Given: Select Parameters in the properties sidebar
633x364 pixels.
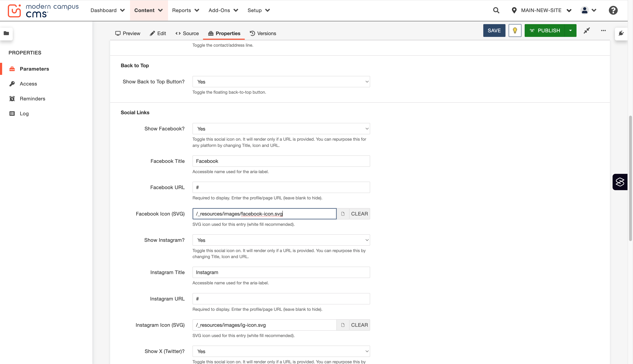Looking at the screenshot, I should click(34, 69).
